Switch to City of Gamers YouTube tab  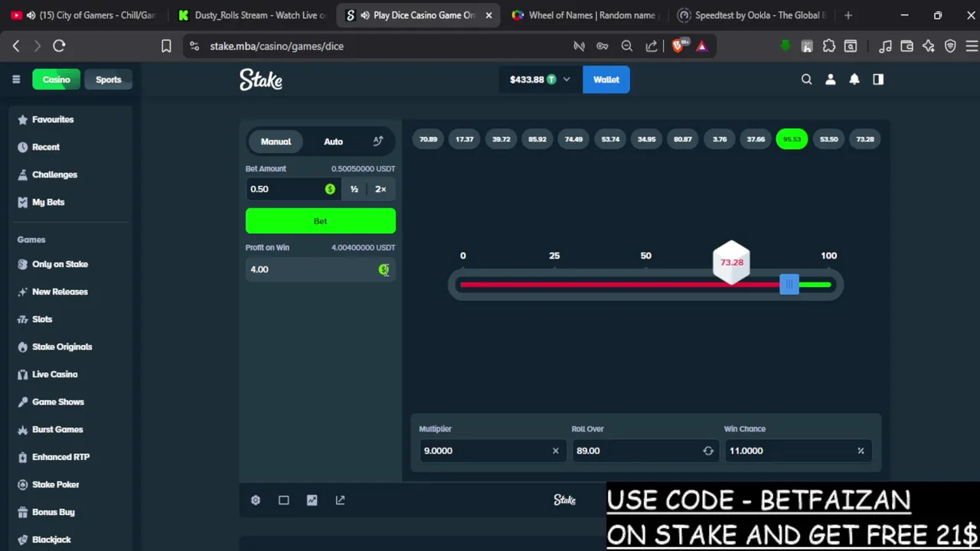(86, 15)
